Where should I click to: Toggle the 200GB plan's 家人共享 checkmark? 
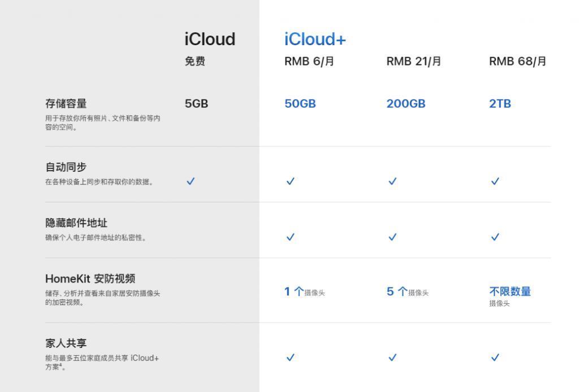point(392,358)
